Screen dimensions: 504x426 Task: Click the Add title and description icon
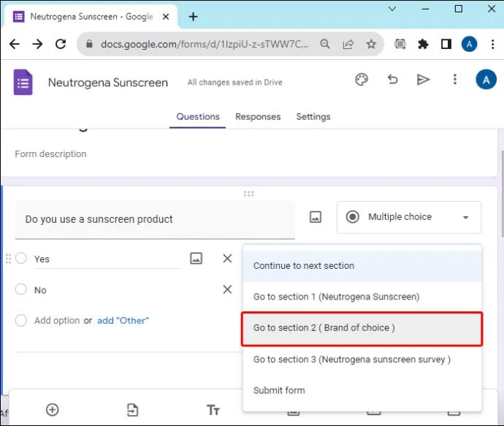[x=213, y=410]
